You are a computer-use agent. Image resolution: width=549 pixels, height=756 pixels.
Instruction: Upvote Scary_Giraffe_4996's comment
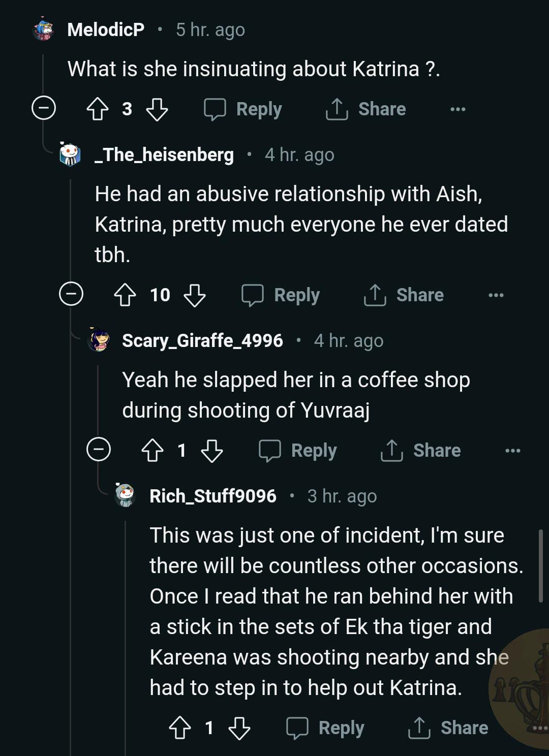tap(152, 451)
